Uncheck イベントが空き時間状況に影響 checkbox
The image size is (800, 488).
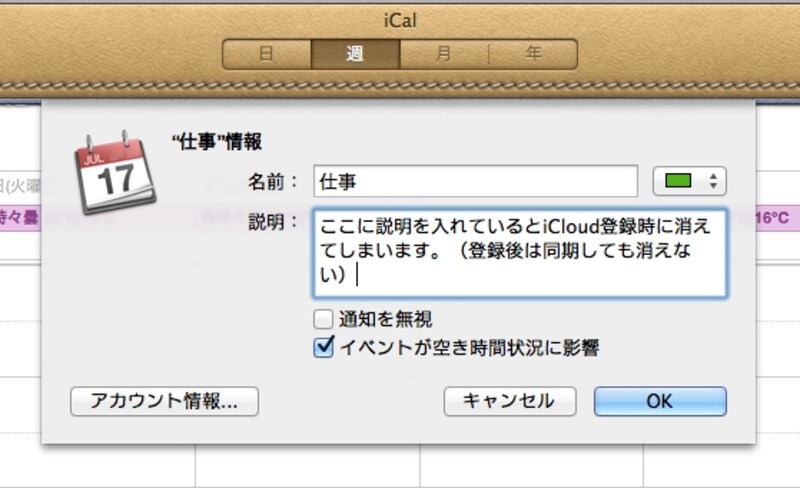(323, 348)
